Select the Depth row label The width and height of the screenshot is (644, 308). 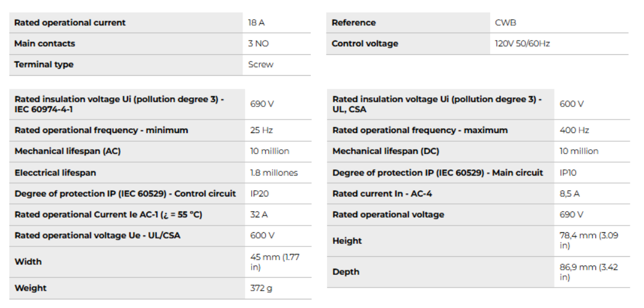pyautogui.click(x=345, y=272)
